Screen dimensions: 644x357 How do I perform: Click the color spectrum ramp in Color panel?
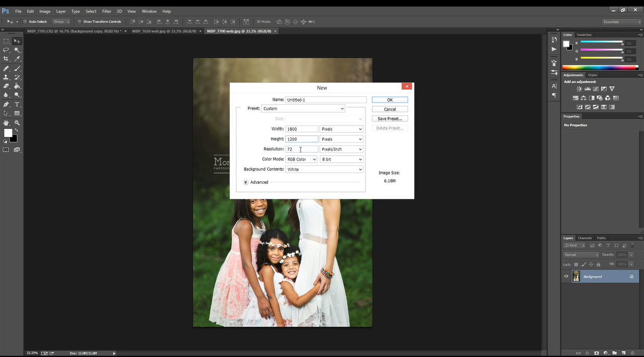pos(598,67)
